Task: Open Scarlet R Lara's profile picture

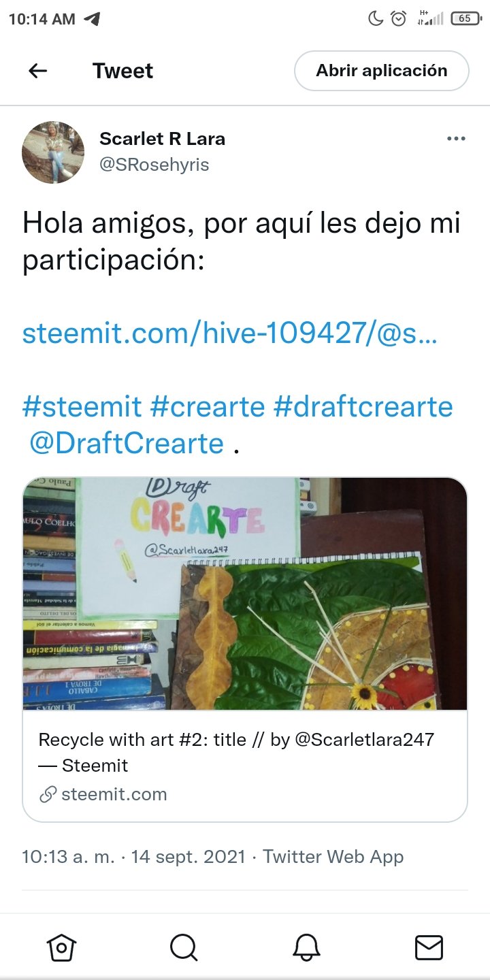Action: tap(53, 152)
